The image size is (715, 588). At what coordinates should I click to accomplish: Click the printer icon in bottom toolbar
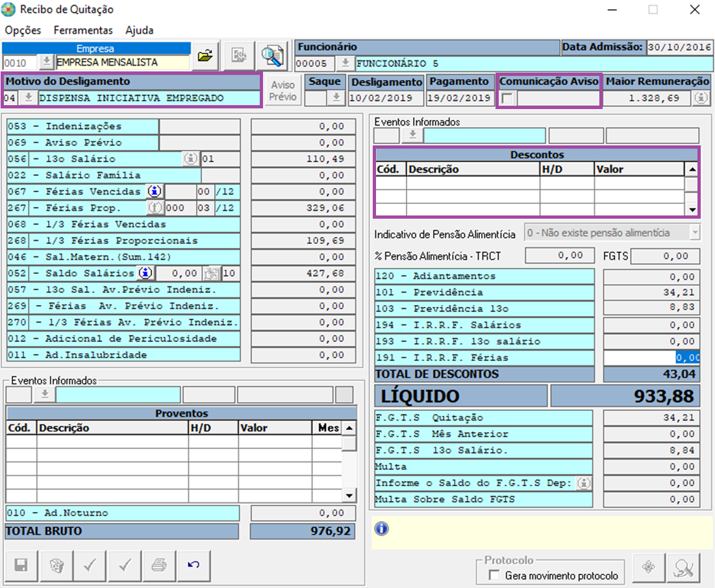tap(158, 566)
